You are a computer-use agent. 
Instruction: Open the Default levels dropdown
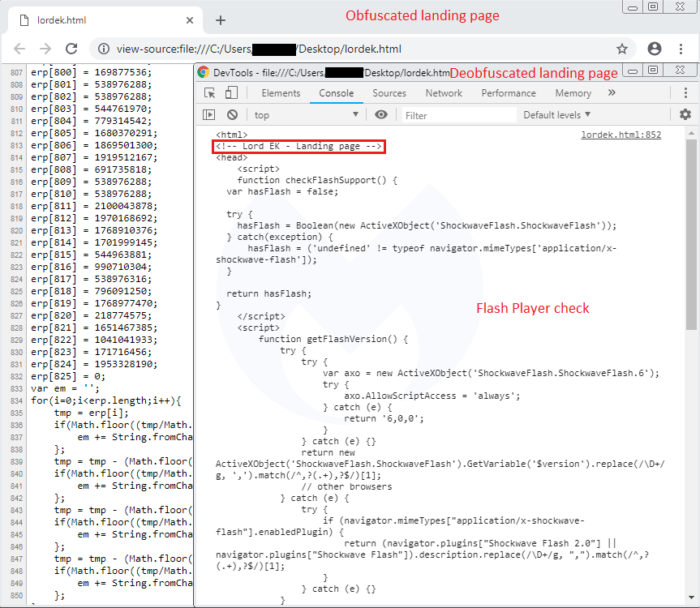pos(556,115)
